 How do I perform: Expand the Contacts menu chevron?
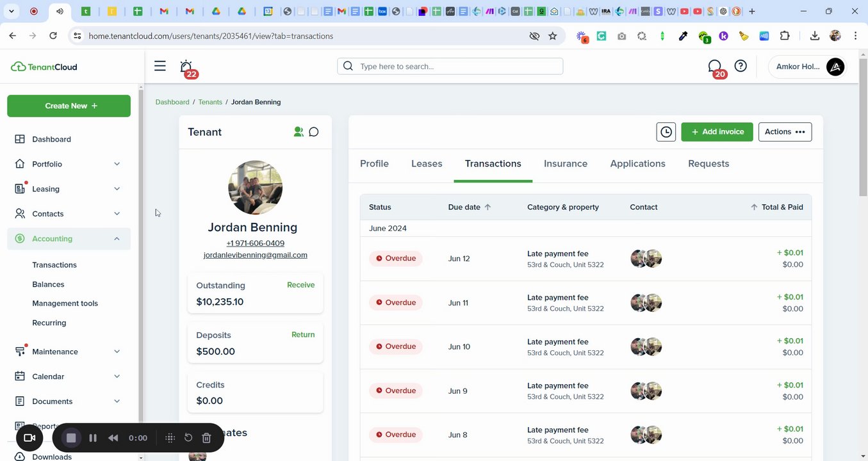(x=117, y=214)
